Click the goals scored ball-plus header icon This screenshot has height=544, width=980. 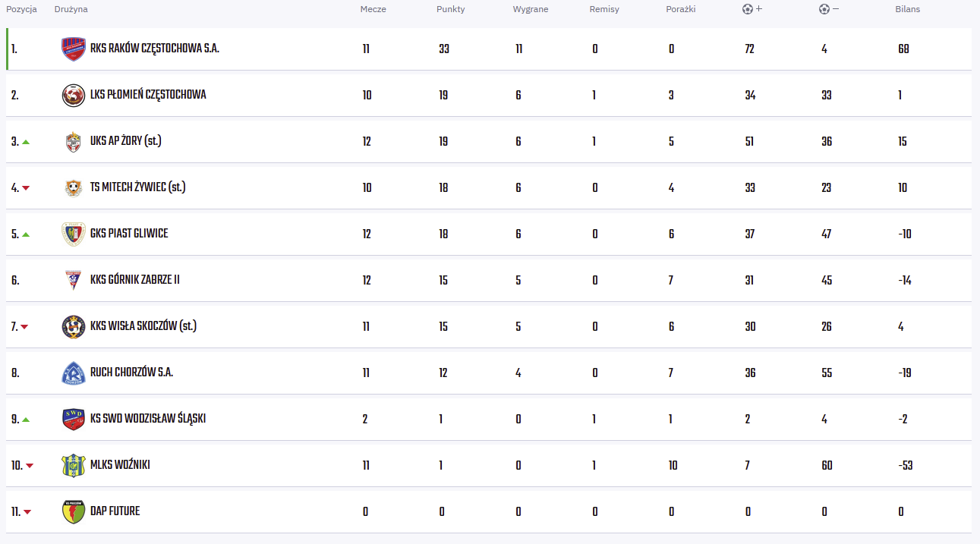(752, 9)
